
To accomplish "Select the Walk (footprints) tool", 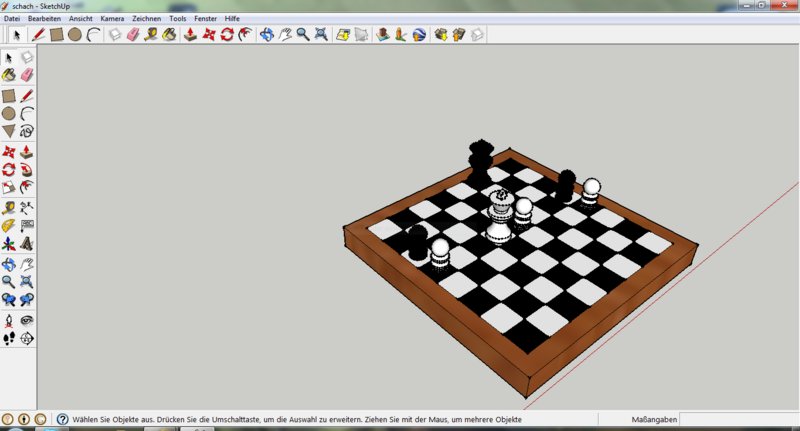I will click(9, 338).
